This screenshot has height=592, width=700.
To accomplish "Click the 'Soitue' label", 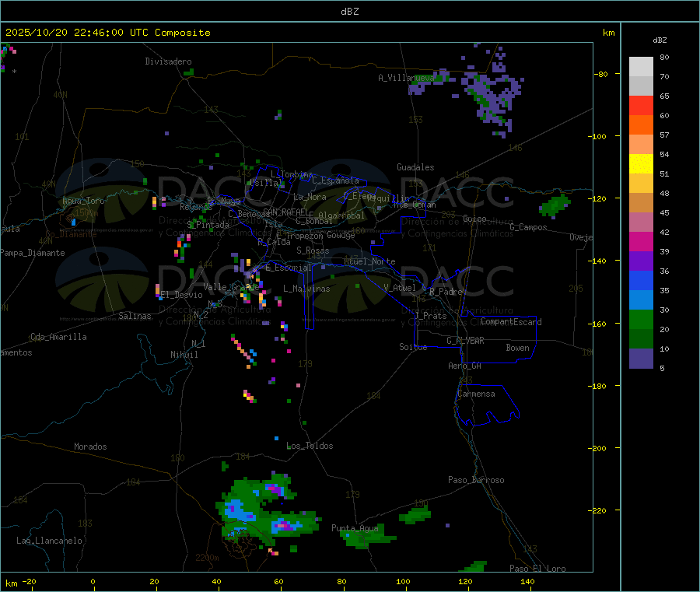I will pos(413,347).
